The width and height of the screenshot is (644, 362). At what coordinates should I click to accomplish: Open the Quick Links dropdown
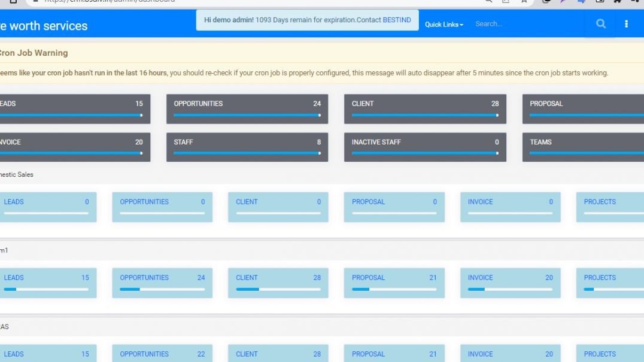[x=443, y=25]
